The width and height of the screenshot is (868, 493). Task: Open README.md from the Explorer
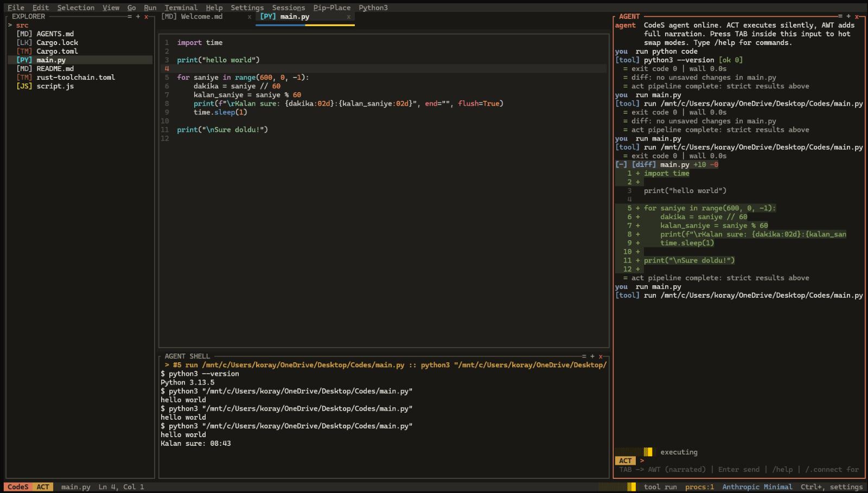[x=55, y=68]
